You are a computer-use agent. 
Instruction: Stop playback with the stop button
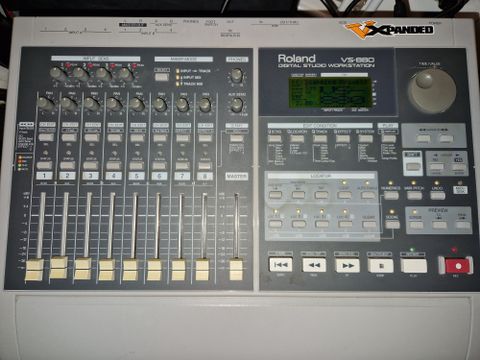point(381,266)
